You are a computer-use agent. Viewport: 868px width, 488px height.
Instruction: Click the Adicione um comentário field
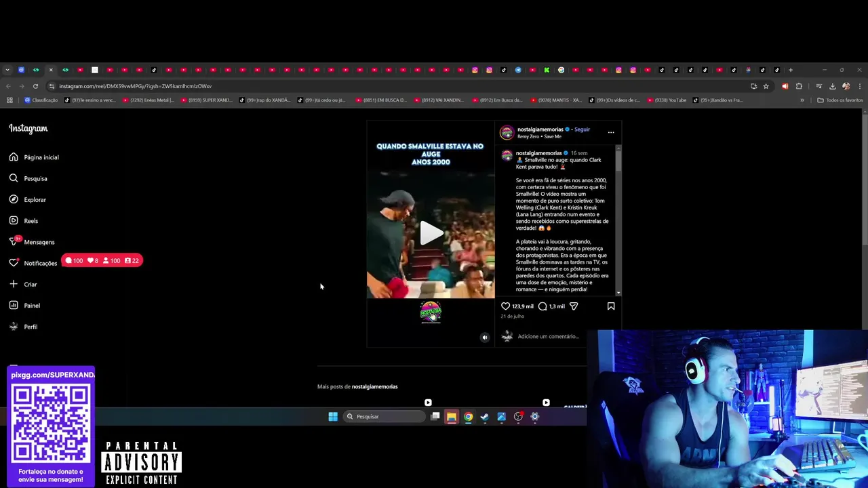pyautogui.click(x=548, y=336)
